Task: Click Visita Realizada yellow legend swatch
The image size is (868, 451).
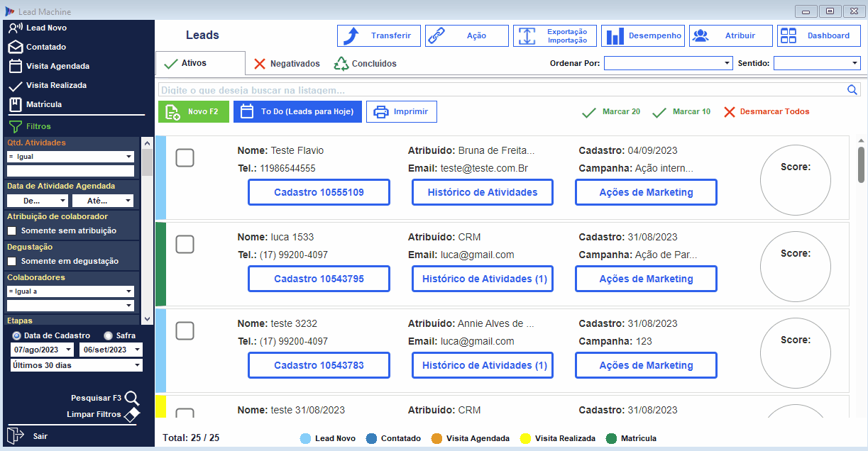Action: coord(525,438)
